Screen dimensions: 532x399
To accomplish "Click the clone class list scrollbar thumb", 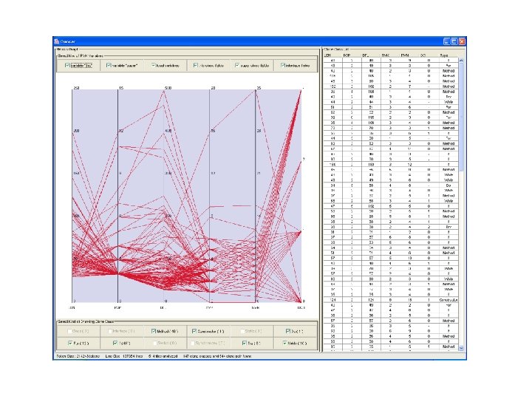I will 461,117.
